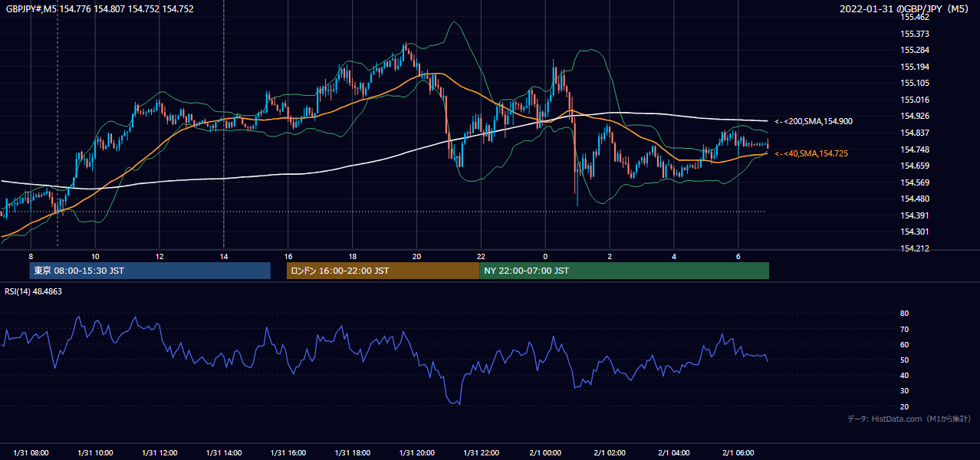Click price axis value 154.480
This screenshot has width=980, height=460.
916,199
